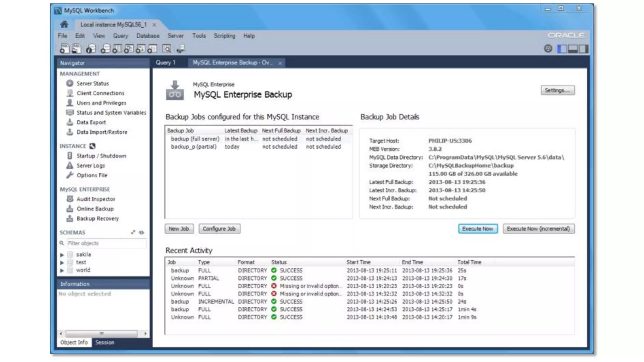644x362 pixels.
Task: Click the Execute Now button
Action: 477,229
